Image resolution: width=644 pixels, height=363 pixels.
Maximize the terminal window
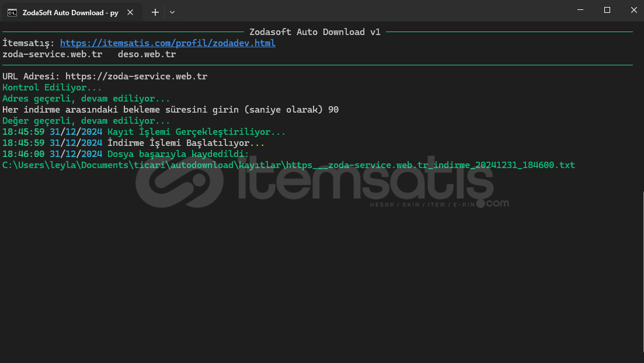(x=607, y=10)
